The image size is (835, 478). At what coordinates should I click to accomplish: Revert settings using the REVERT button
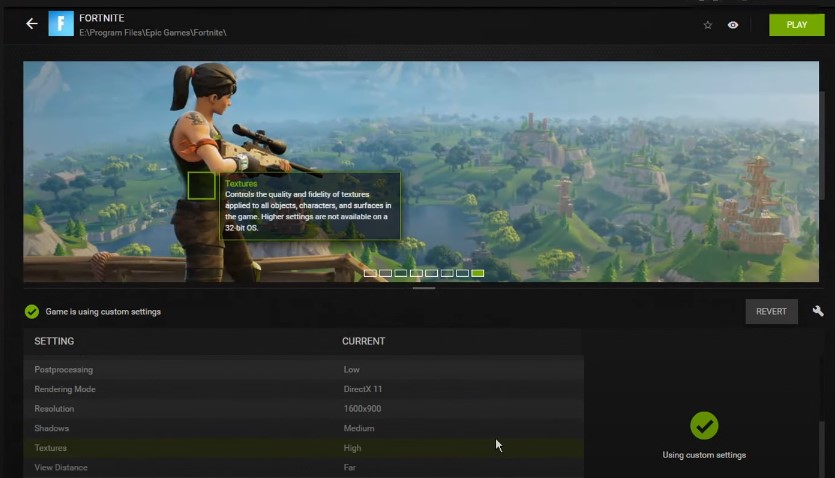[771, 311]
